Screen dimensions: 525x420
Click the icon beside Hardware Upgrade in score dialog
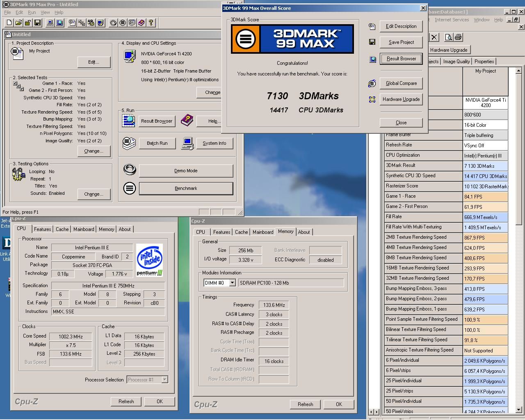coord(372,99)
